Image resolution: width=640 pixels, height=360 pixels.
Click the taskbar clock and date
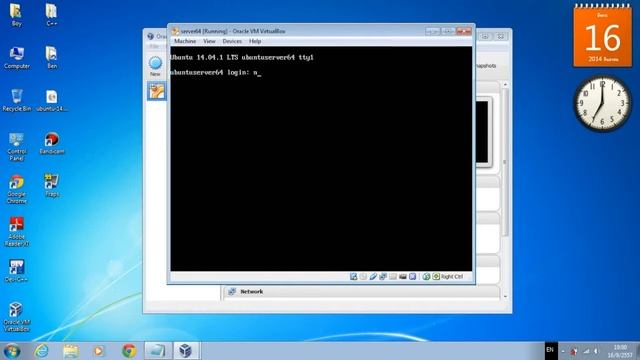coord(620,351)
